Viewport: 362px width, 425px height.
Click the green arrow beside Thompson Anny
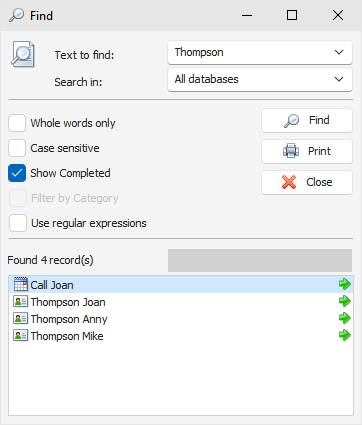(x=345, y=318)
